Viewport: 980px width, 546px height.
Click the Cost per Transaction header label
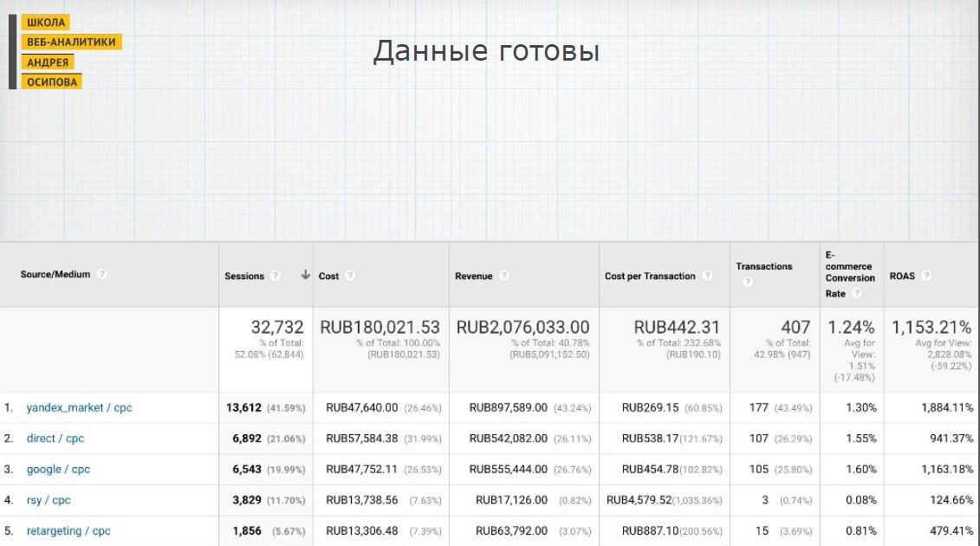(x=650, y=276)
